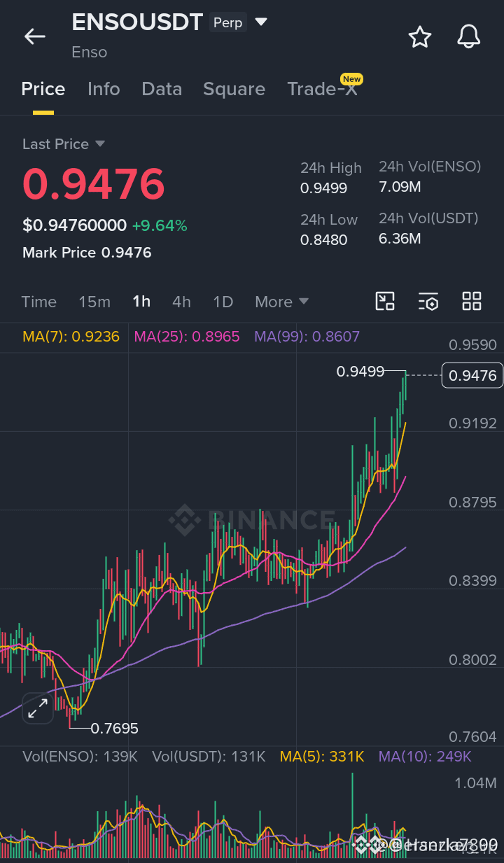Tap the back arrow icon

tap(34, 36)
